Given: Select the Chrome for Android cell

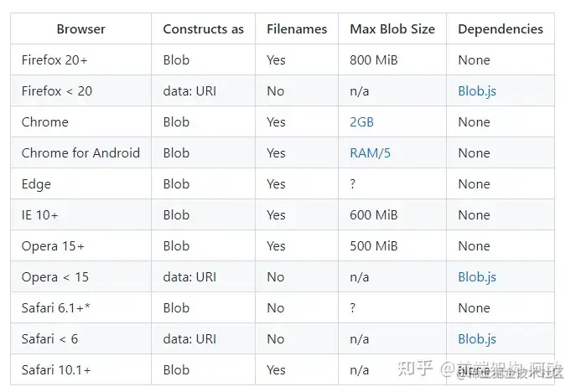Looking at the screenshot, I should click(80, 152).
